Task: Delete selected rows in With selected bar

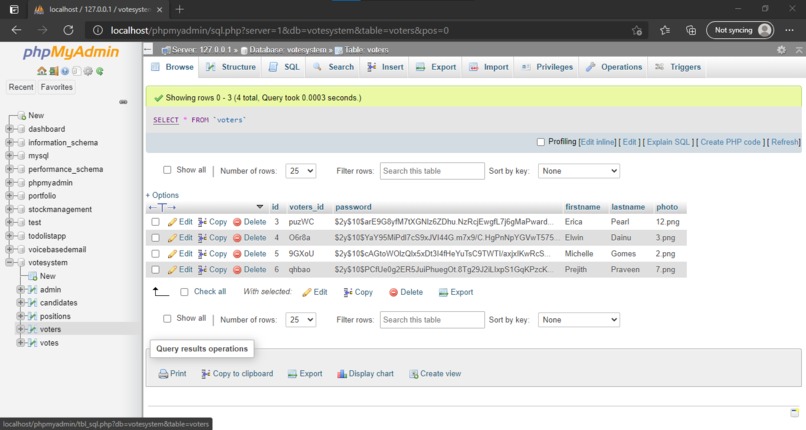Action: pos(406,292)
